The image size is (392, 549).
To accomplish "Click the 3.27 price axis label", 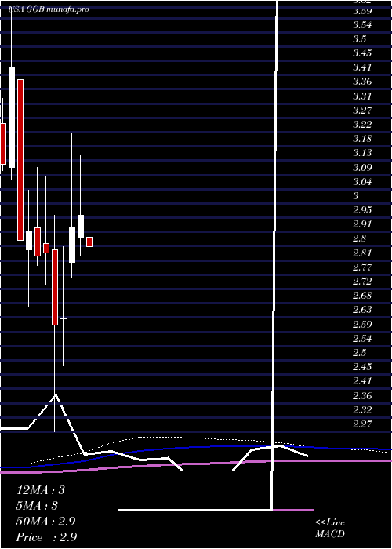I will pyautogui.click(x=362, y=111).
